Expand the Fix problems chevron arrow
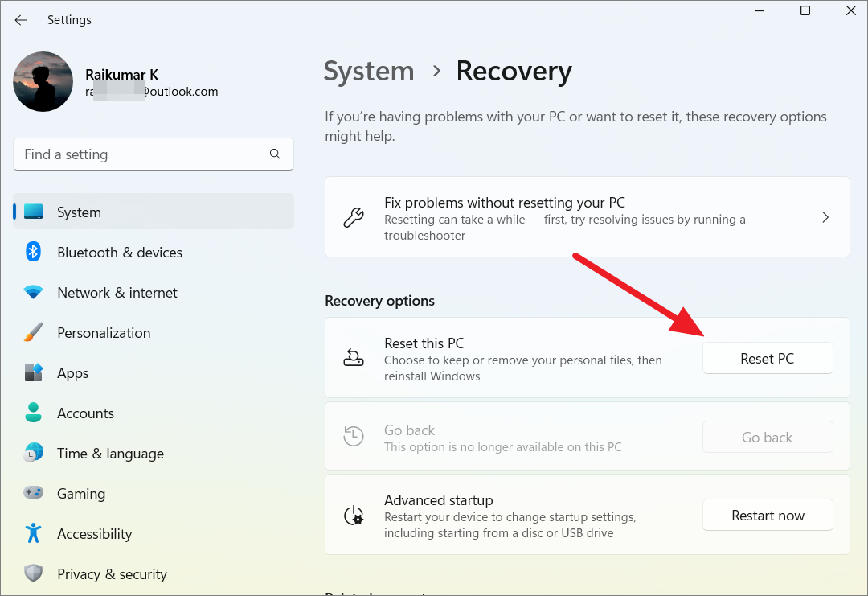868x596 pixels. point(825,217)
